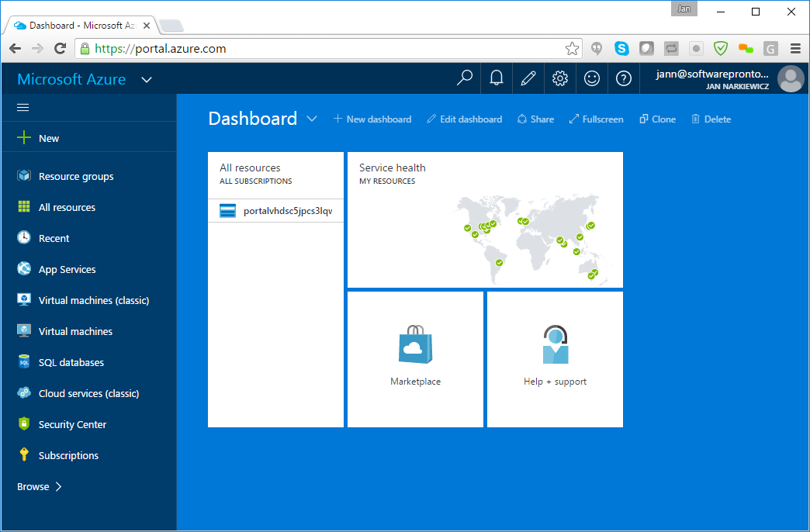Open the search magnifier in Azure header
The width and height of the screenshot is (810, 532).
click(x=465, y=78)
